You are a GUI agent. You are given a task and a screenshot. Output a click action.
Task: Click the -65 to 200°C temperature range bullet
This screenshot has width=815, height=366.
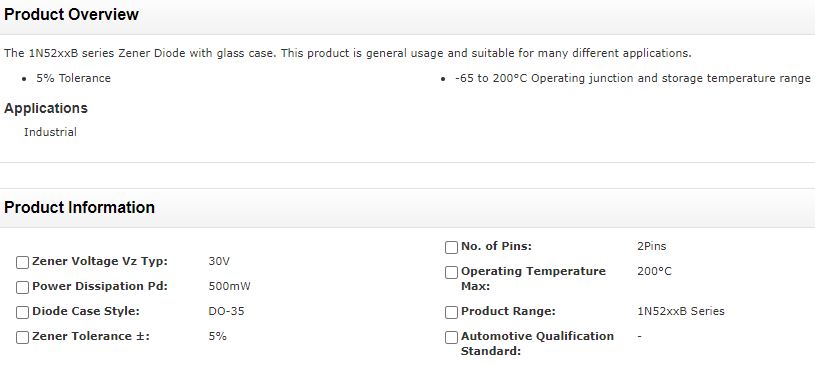tap(633, 79)
